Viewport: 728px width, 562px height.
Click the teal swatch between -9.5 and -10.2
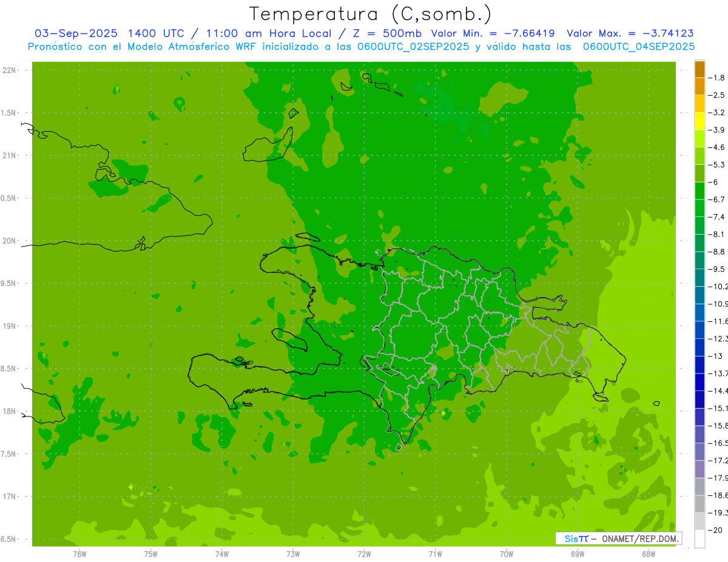(699, 278)
